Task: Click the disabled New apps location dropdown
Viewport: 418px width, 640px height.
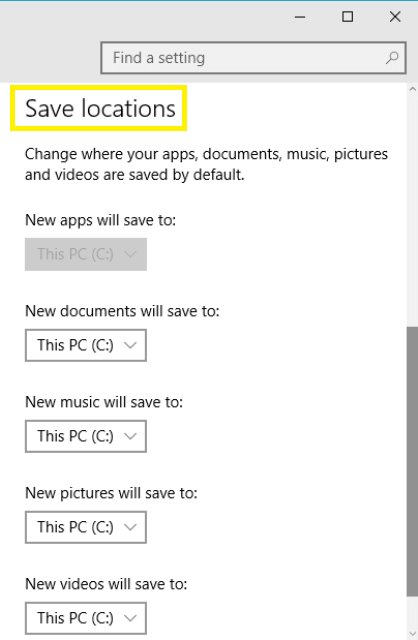Action: (86, 254)
